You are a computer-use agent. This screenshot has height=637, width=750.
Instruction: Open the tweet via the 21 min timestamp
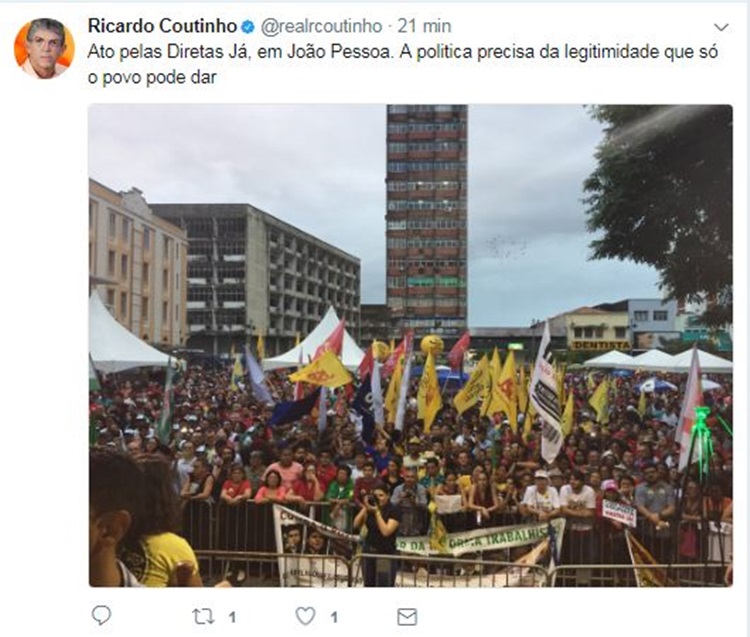point(425,26)
